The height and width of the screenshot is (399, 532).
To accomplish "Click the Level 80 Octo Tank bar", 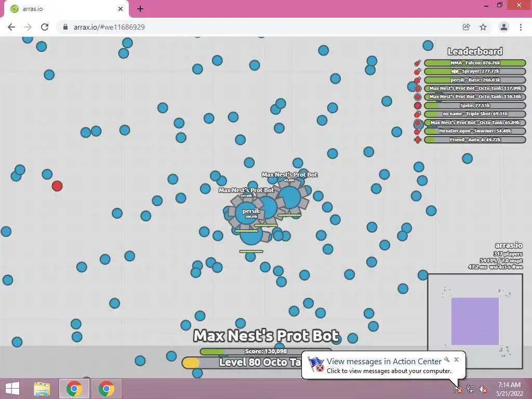I will 242,362.
